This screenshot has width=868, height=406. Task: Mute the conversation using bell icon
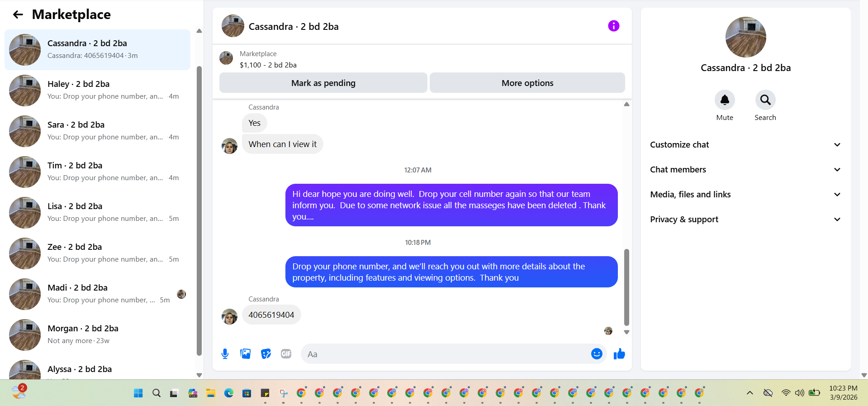(x=724, y=100)
